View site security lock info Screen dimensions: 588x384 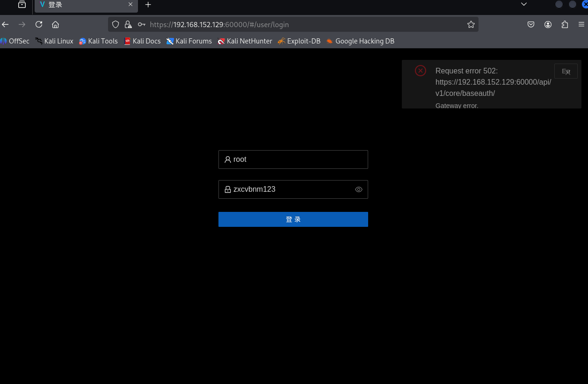128,24
